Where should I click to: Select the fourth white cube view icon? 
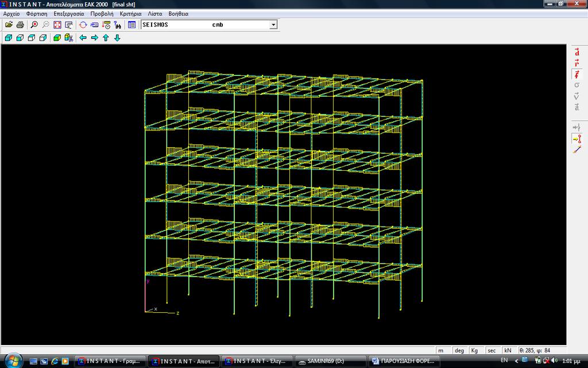[43, 37]
